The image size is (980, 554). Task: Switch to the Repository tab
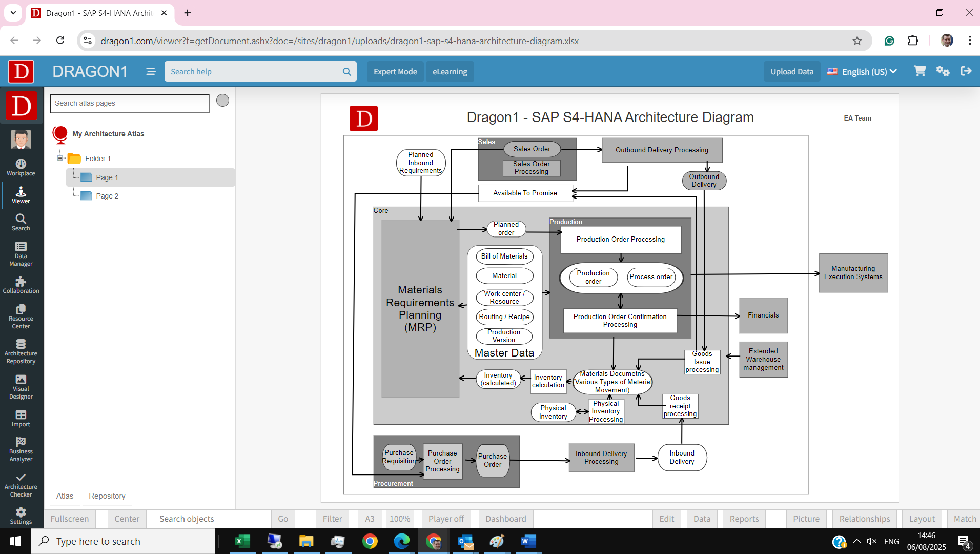pos(107,496)
